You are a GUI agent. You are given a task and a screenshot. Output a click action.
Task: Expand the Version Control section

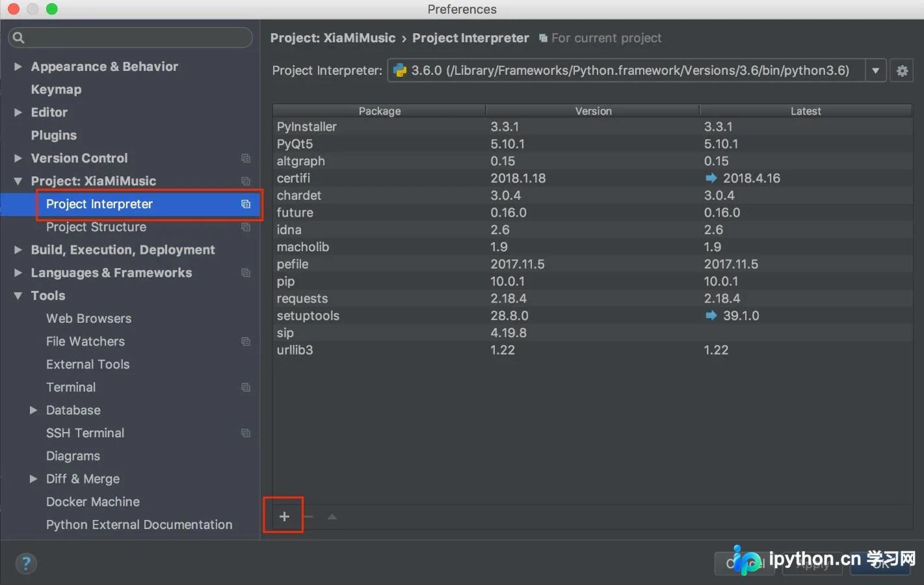18,158
